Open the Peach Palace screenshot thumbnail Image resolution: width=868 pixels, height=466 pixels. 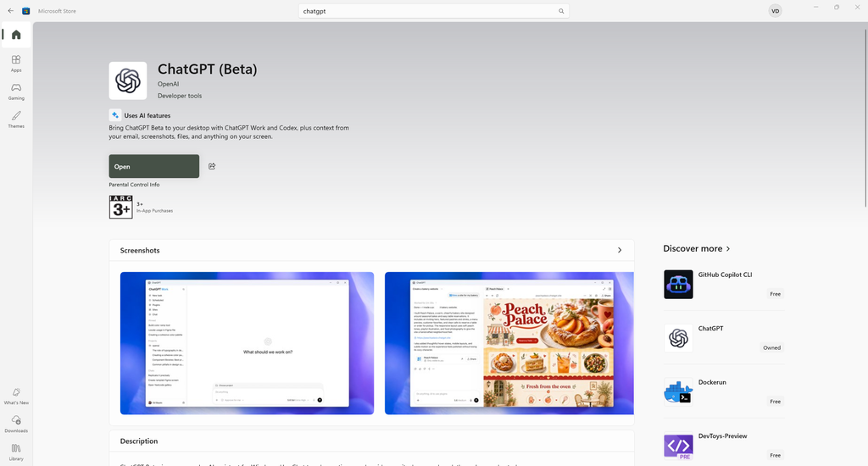(x=509, y=343)
